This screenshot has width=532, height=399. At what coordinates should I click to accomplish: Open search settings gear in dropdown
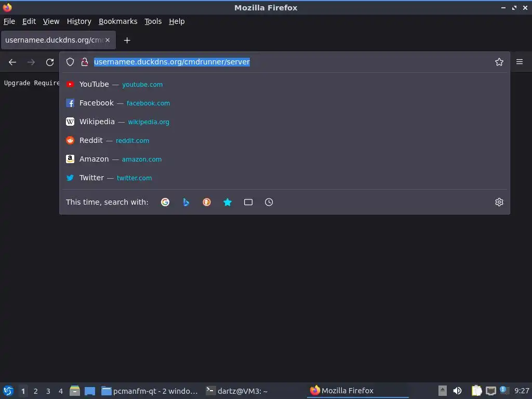[x=499, y=202]
